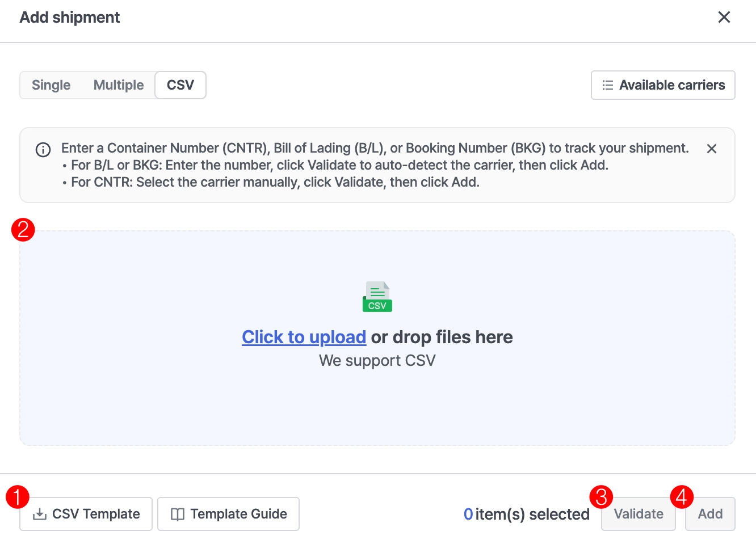Click the '0 item(s) selected' text

pyautogui.click(x=526, y=514)
